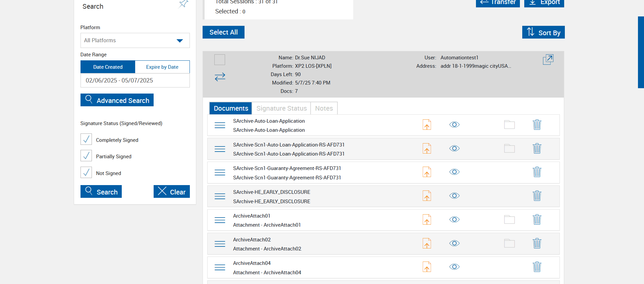644x284 pixels.
Task: Uncheck Partially Signed filter
Action: click(x=86, y=156)
